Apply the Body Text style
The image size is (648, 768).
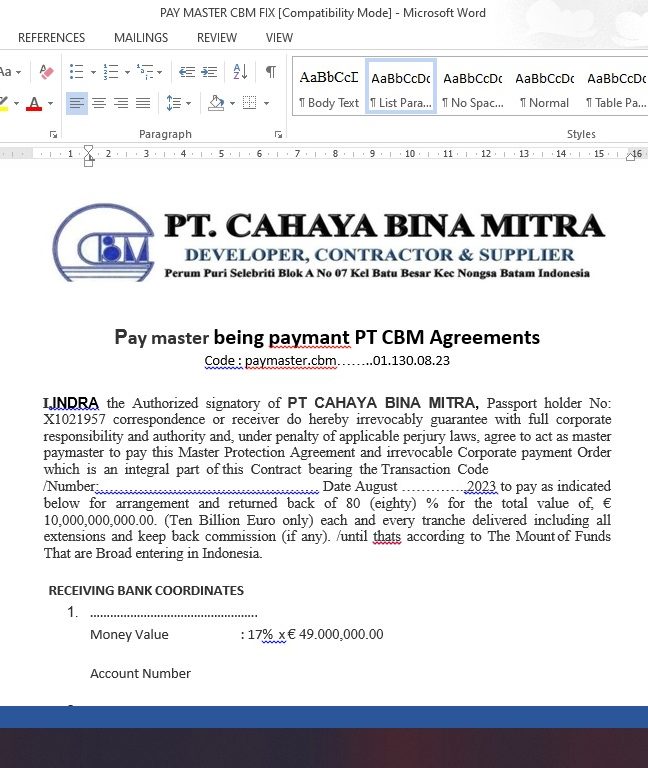click(329, 86)
